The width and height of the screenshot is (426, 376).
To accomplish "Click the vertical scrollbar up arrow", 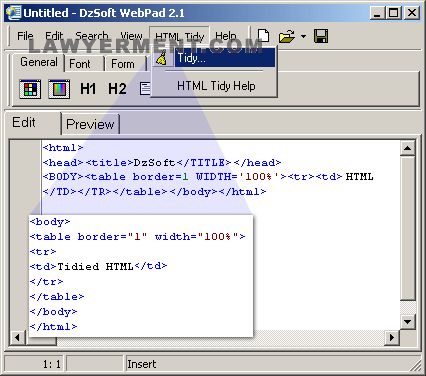I will click(x=407, y=148).
